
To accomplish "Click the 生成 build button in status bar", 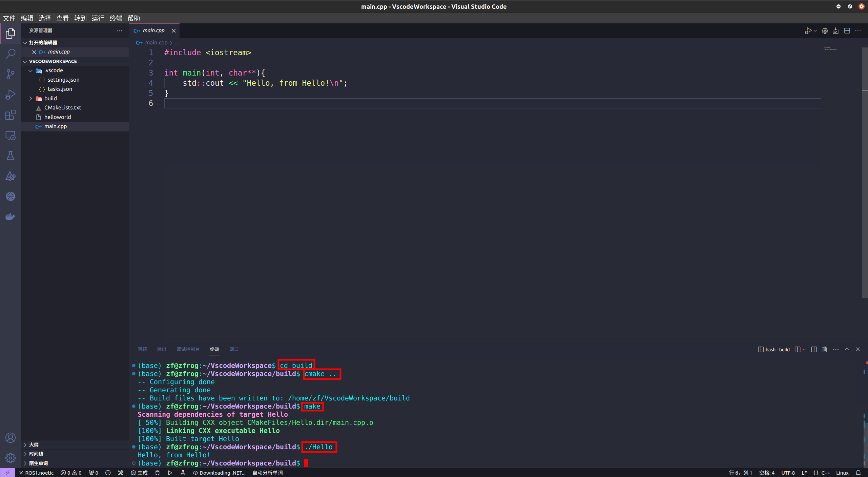I will point(139,472).
